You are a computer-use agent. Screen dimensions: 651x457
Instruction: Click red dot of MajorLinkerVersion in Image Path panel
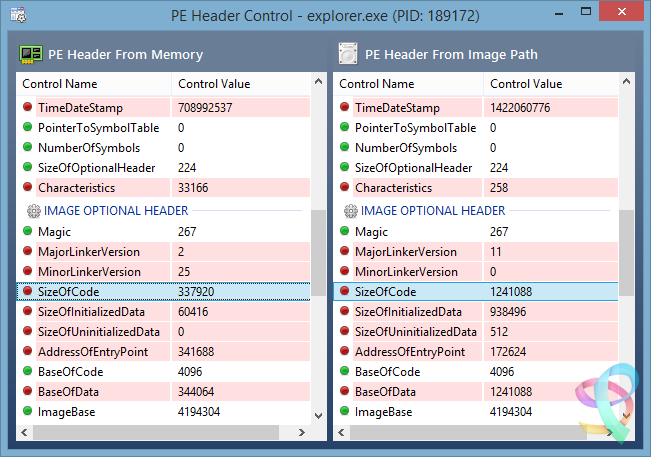[x=344, y=251]
